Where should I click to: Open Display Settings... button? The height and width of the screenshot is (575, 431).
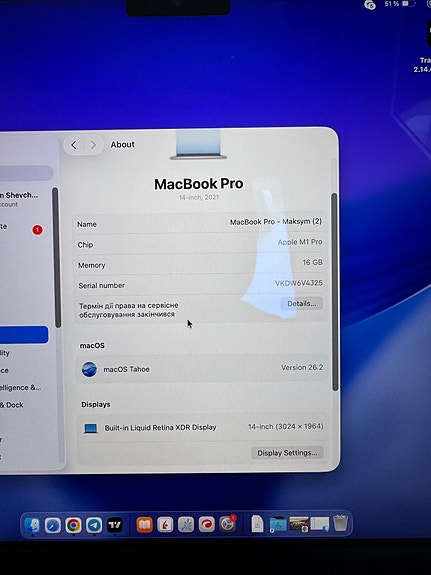click(287, 453)
